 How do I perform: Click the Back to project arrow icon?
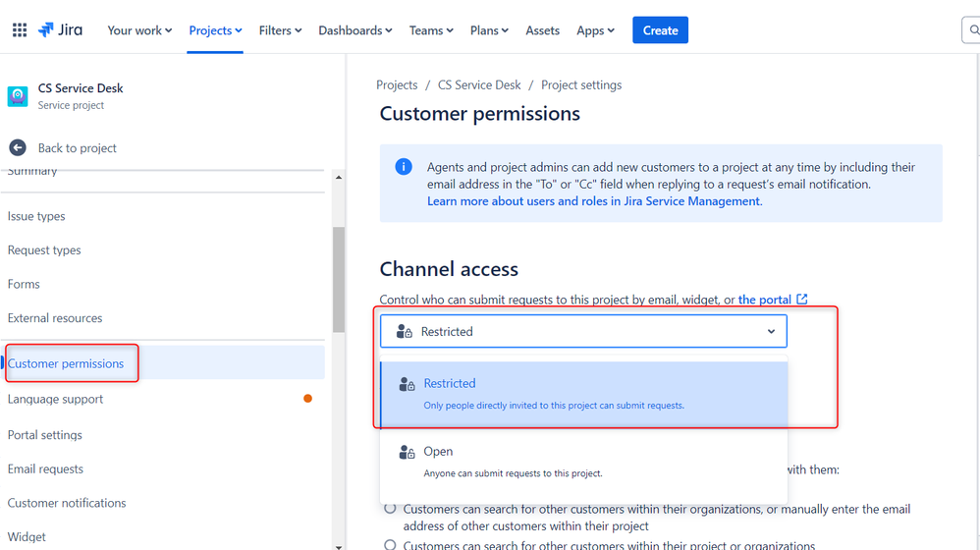tap(18, 147)
